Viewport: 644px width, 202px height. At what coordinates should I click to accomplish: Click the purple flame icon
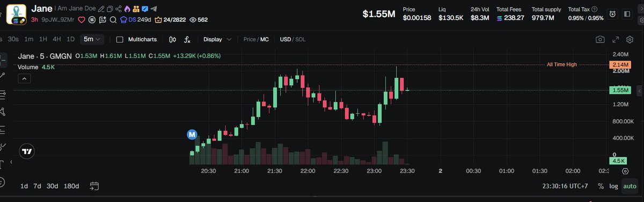(127, 9)
